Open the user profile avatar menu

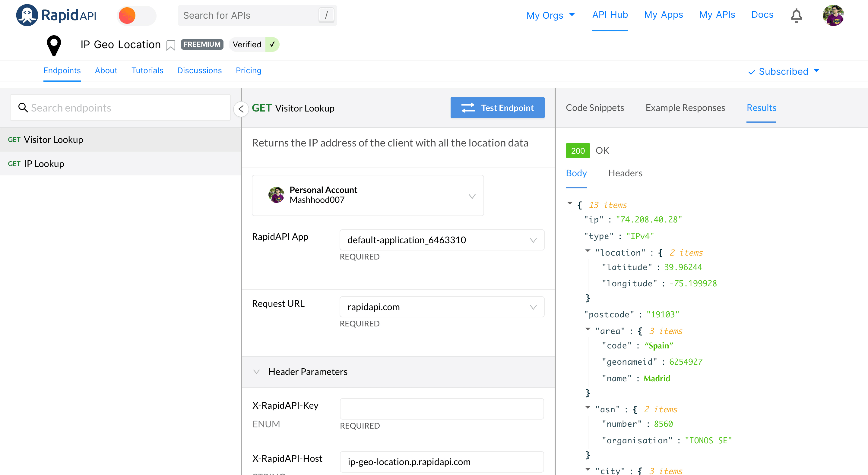833,15
